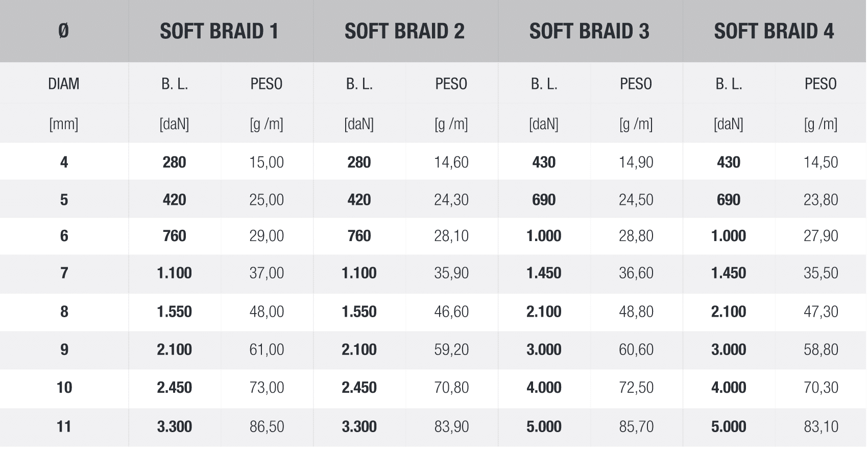Select the 59,20 weight value
Screen dimensions: 868x451
point(451,350)
